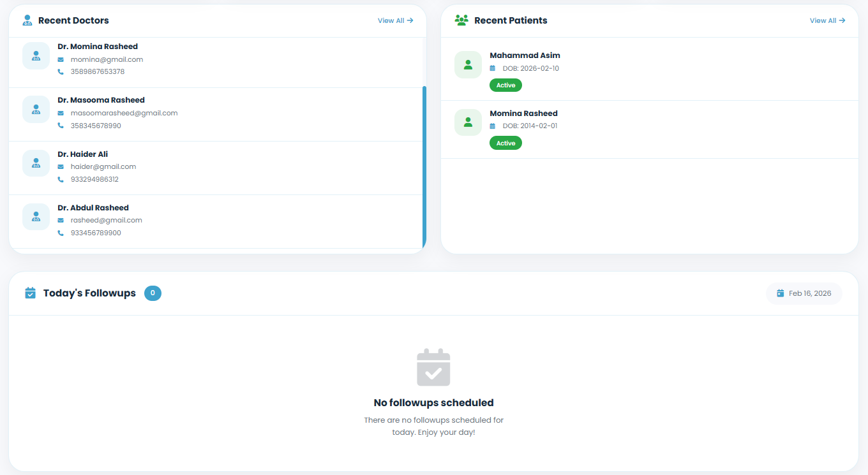Viewport: 868px width, 475px height.
Task: Click the Recent Patients group icon
Action: tap(461, 20)
